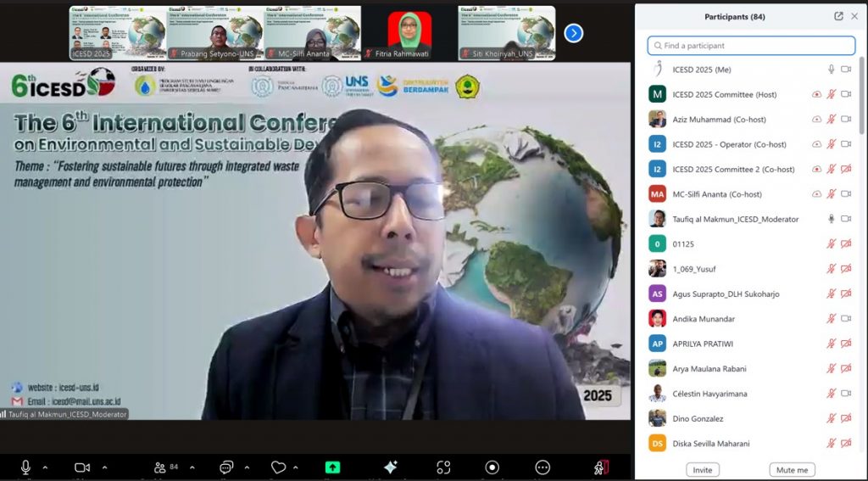Toggle microphone mute in bottom toolbar

[26, 467]
